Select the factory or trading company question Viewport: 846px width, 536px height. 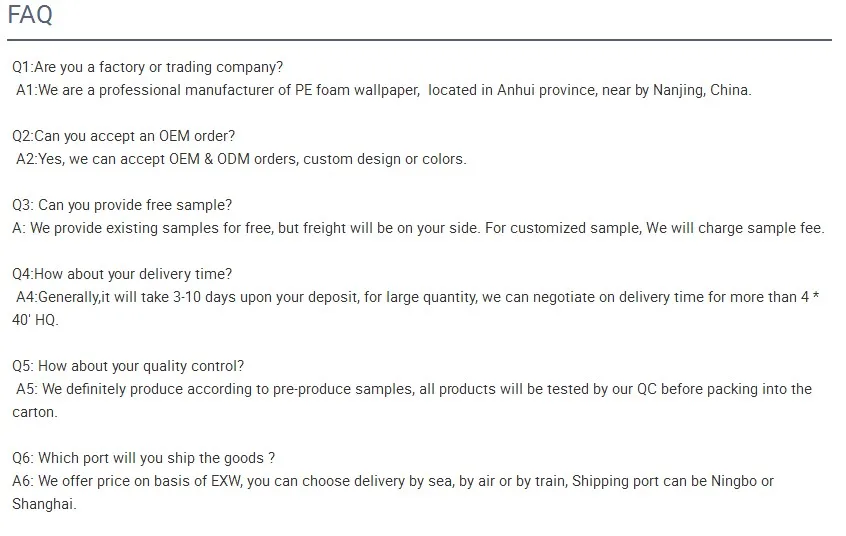(147, 67)
